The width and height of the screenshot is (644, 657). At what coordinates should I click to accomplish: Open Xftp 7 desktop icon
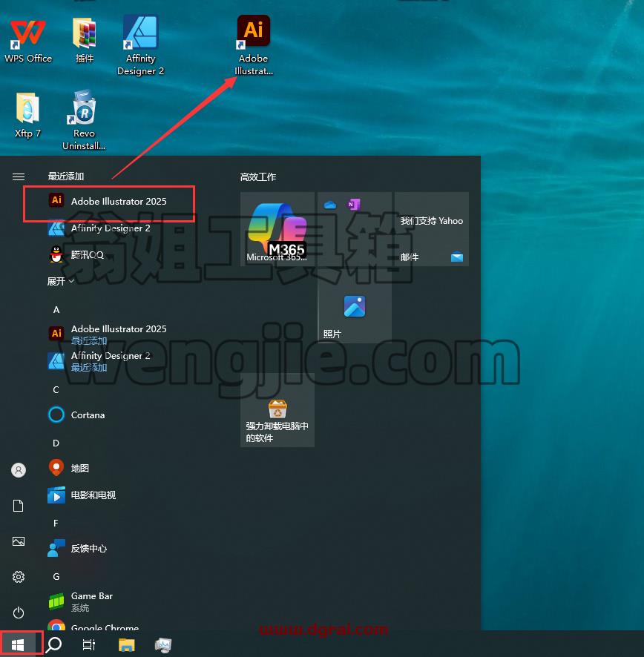27,116
